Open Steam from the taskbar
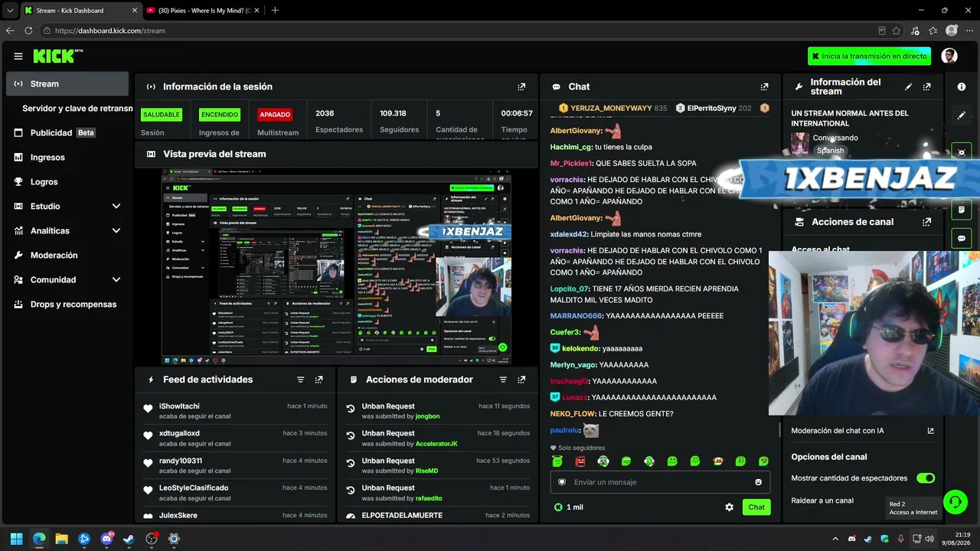Viewport: 980px width, 551px height. pyautogui.click(x=129, y=539)
